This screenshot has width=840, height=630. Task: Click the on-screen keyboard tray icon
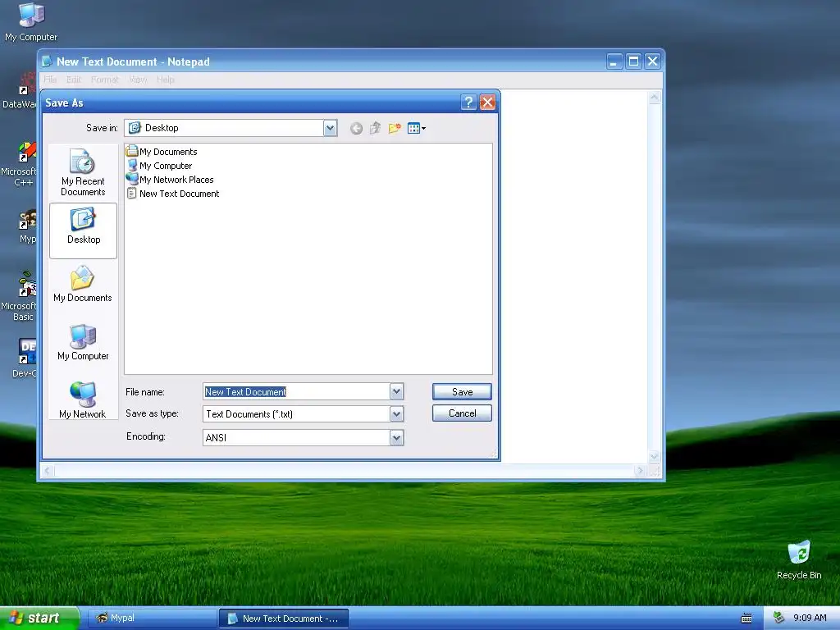[x=746, y=619]
